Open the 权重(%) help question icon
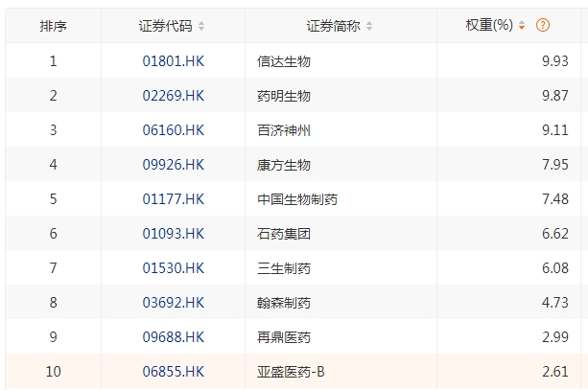 tap(543, 26)
